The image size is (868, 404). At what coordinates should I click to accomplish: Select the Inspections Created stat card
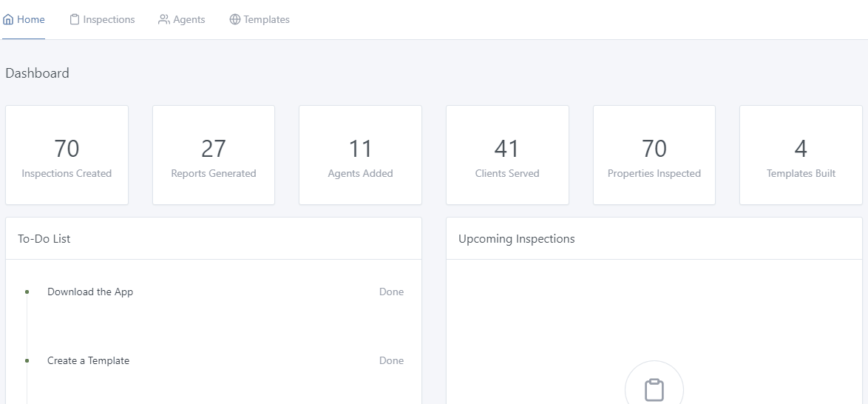point(67,155)
